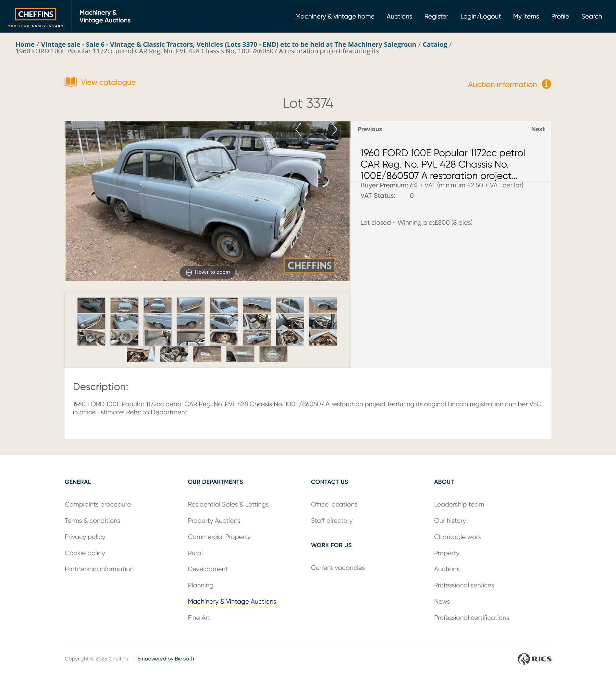
Task: Select the first car thumbnail
Action: (91, 305)
